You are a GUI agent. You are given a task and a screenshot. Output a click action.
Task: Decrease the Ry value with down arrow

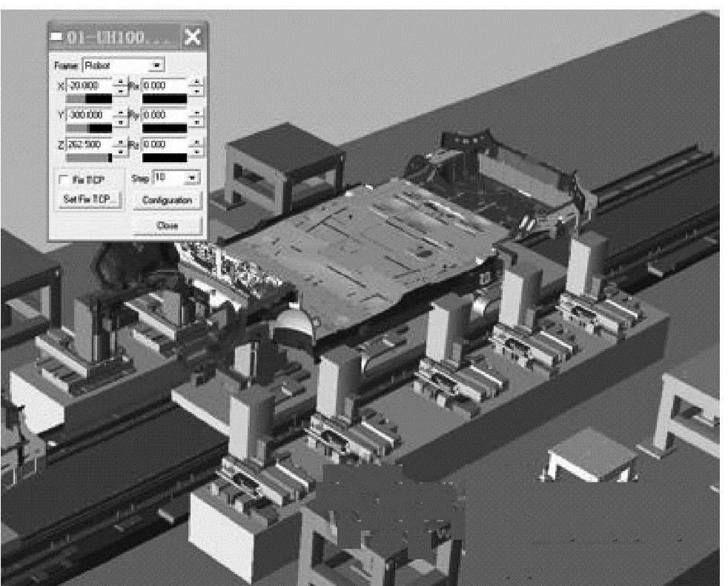tap(197, 122)
